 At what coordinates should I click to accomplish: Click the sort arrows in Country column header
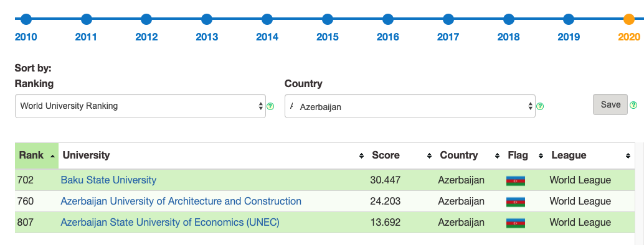click(498, 156)
